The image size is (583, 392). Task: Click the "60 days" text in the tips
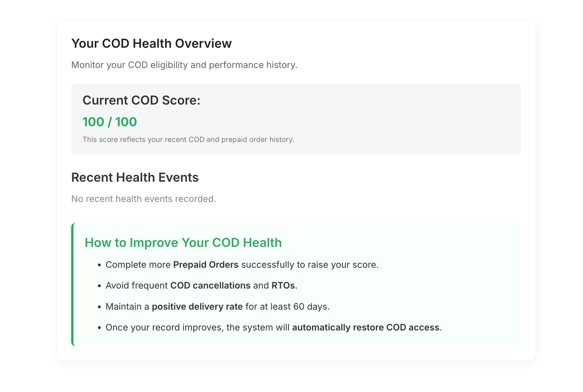pos(310,307)
